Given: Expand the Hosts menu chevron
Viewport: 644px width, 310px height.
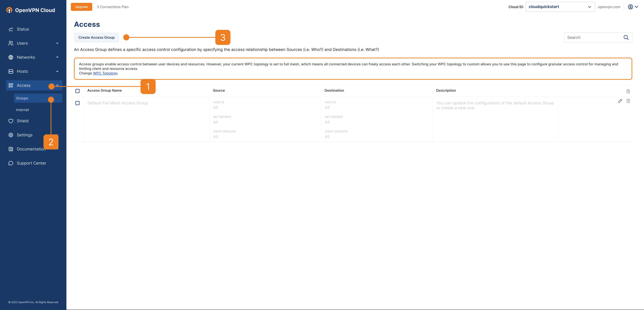Looking at the screenshot, I should point(57,71).
